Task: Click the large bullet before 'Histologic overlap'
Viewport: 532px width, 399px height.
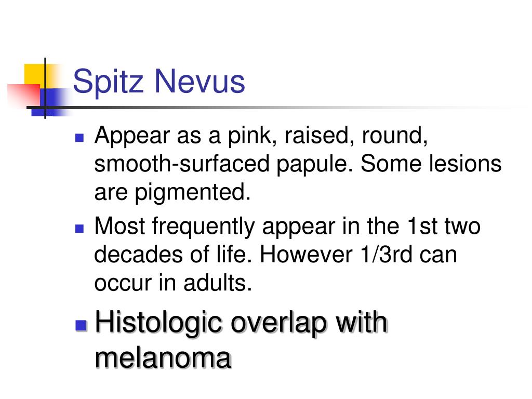Action: (81, 325)
